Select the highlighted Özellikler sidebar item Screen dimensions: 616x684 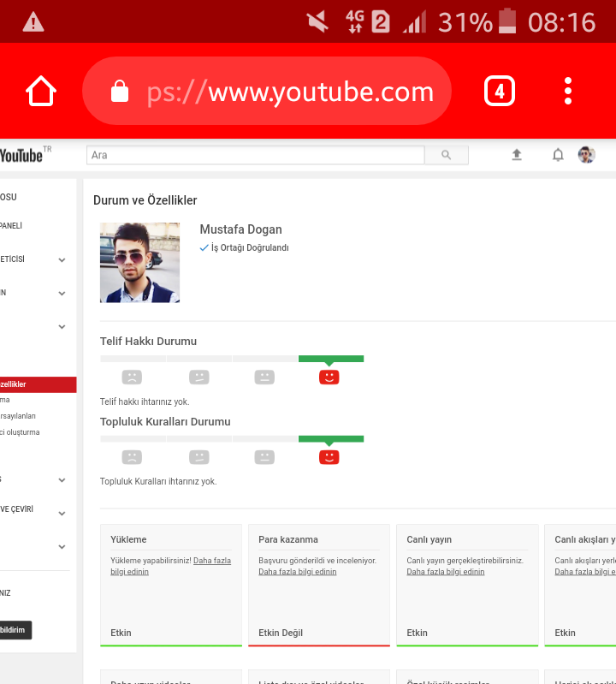pyautogui.click(x=38, y=384)
